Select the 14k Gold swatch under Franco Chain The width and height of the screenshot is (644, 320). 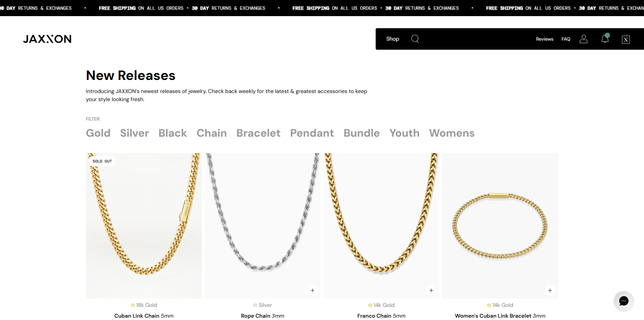370,305
